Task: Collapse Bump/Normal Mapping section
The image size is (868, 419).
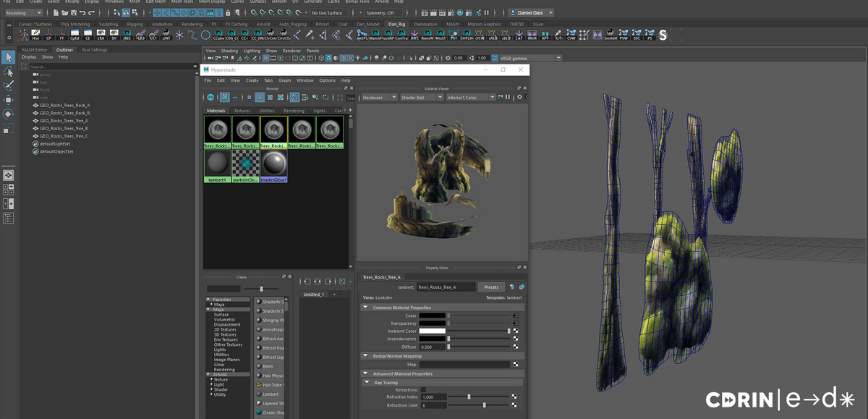Action: point(365,356)
